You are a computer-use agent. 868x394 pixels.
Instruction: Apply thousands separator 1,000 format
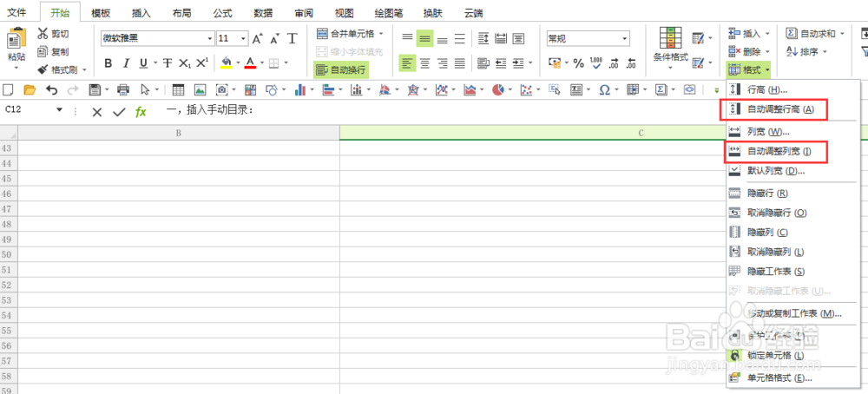[x=596, y=62]
